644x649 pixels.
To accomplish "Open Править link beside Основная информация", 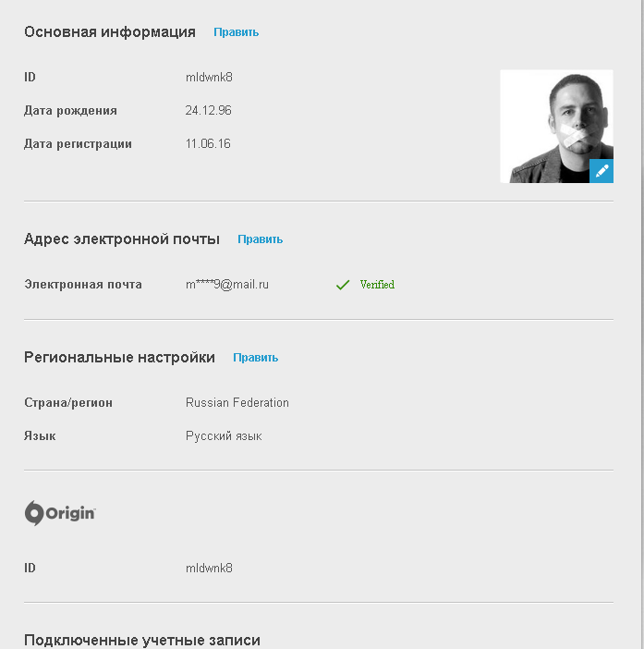I will 237,32.
